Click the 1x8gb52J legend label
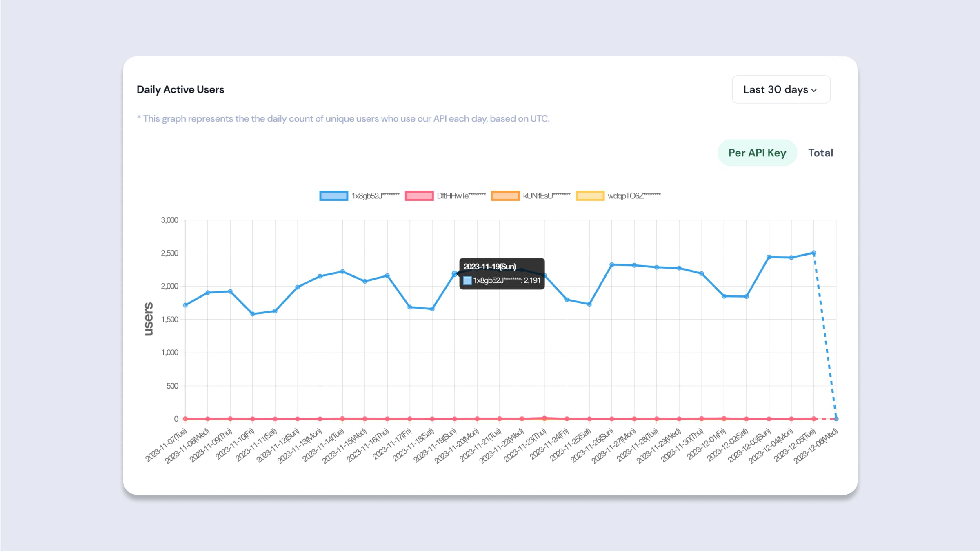 tap(376, 196)
